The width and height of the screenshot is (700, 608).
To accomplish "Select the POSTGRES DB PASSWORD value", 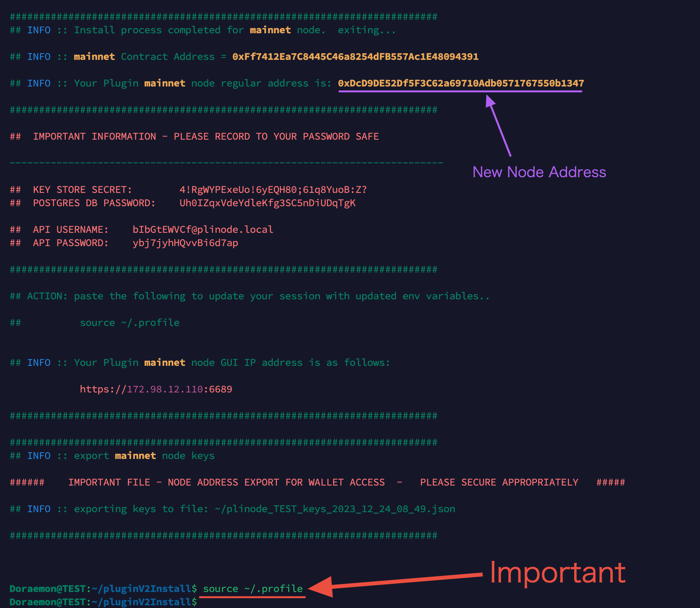I will (x=267, y=203).
